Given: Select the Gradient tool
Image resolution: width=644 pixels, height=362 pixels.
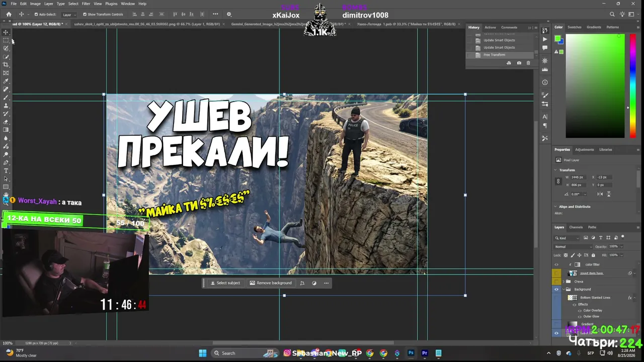Looking at the screenshot, I should [x=6, y=130].
